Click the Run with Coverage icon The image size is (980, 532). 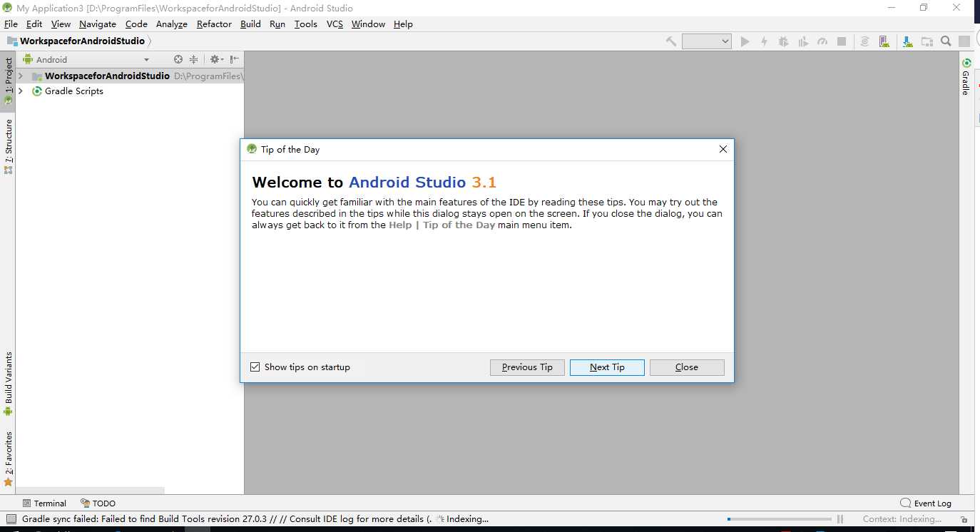click(803, 41)
